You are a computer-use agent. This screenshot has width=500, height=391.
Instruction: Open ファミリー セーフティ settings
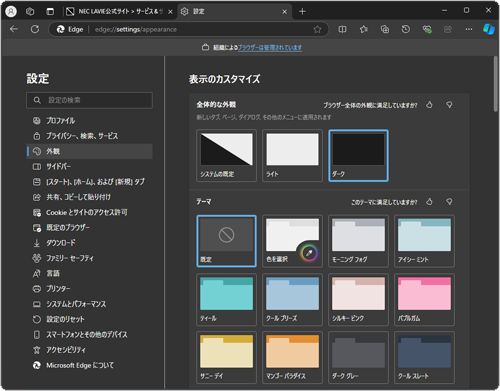point(89,258)
